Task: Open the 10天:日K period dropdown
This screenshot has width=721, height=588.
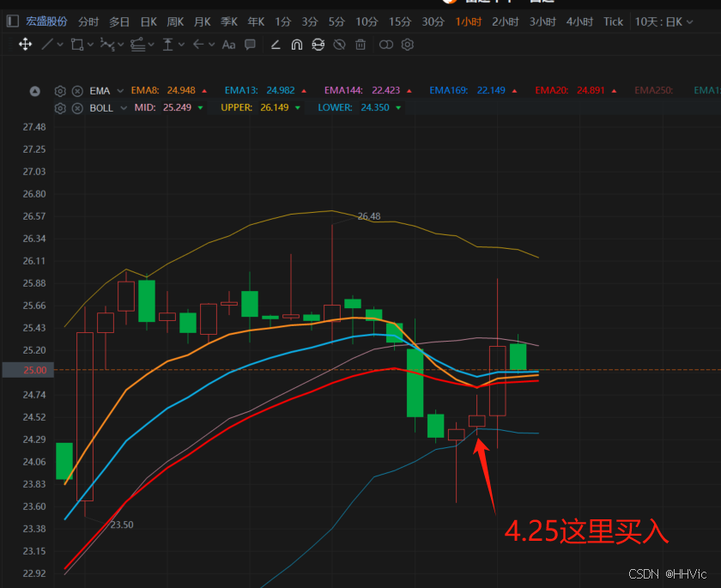Action: click(x=663, y=21)
